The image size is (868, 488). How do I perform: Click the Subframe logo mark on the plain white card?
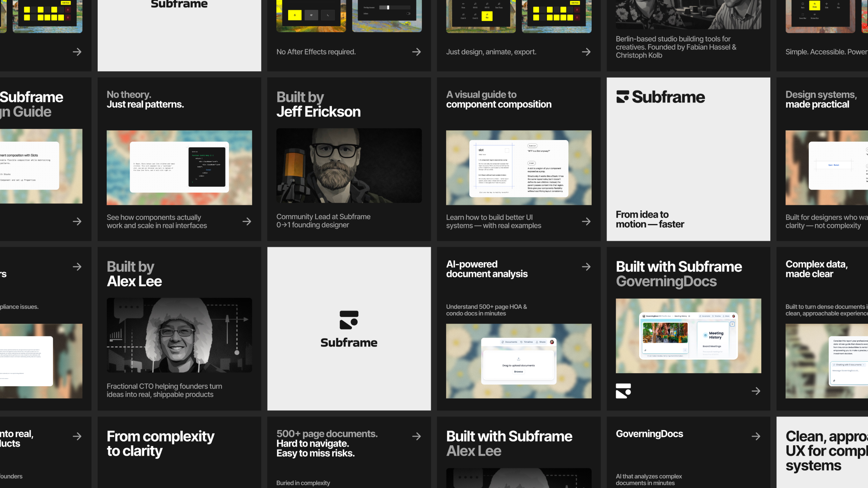[x=349, y=320]
